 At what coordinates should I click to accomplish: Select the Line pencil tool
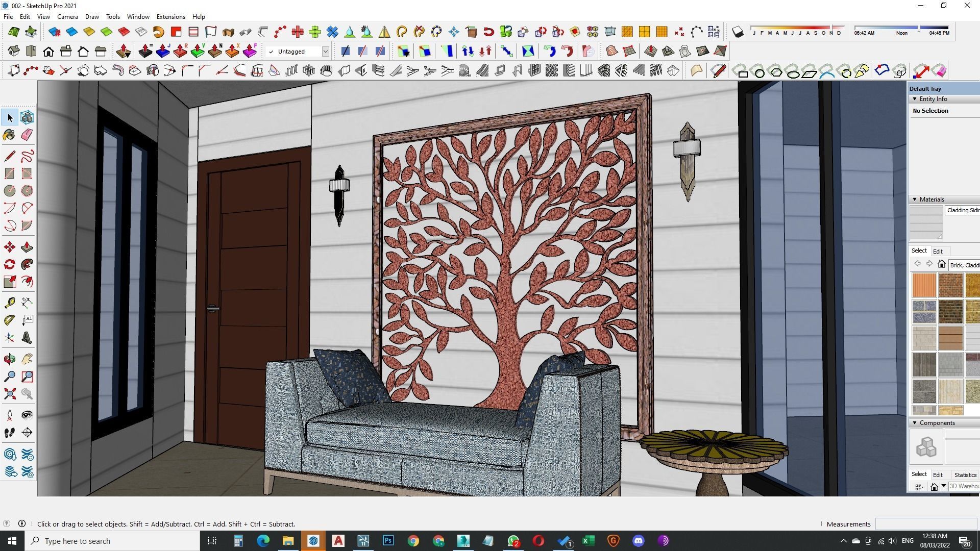tap(9, 156)
